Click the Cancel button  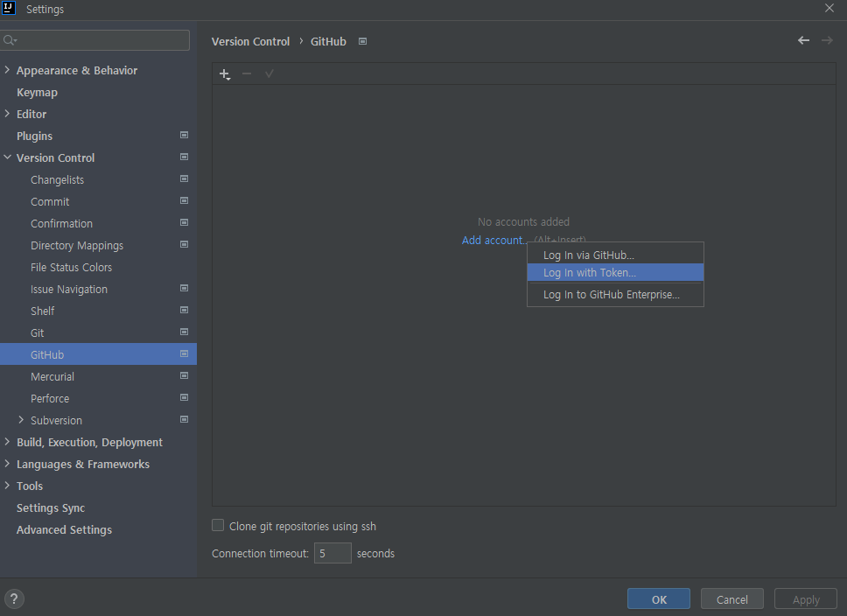[x=732, y=599]
